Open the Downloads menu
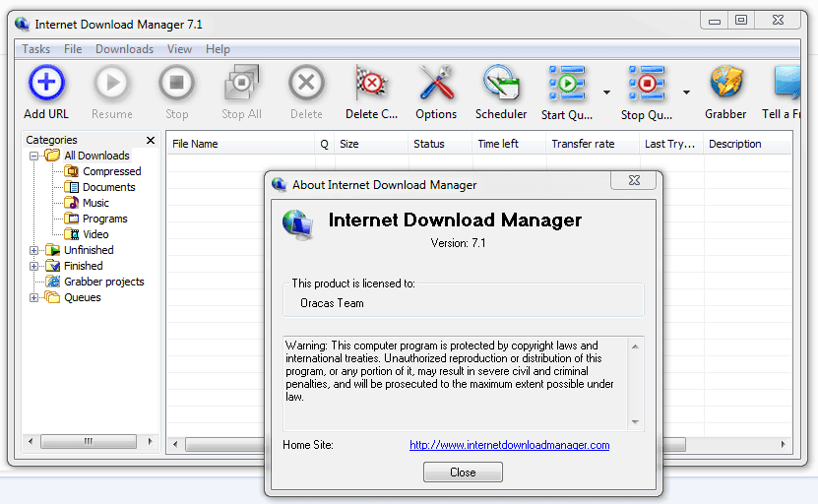Screen dimensions: 818x504 coord(124,49)
